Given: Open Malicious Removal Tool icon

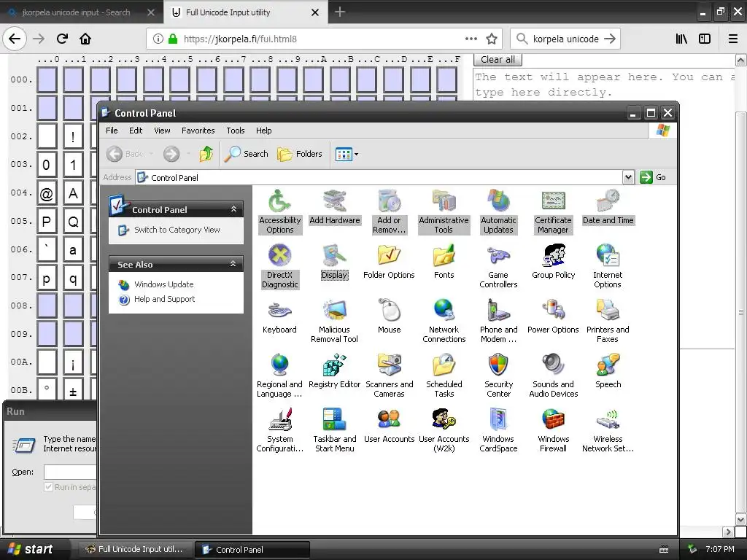Looking at the screenshot, I should (x=334, y=322).
